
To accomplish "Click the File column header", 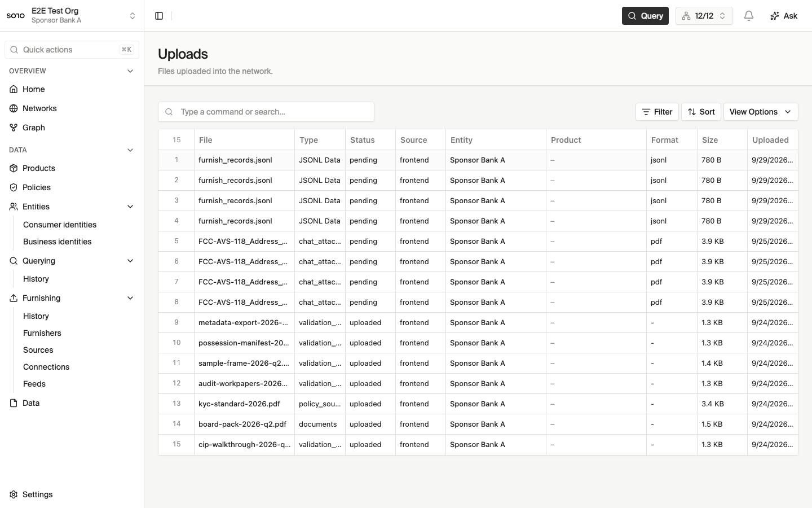I will pos(244,140).
